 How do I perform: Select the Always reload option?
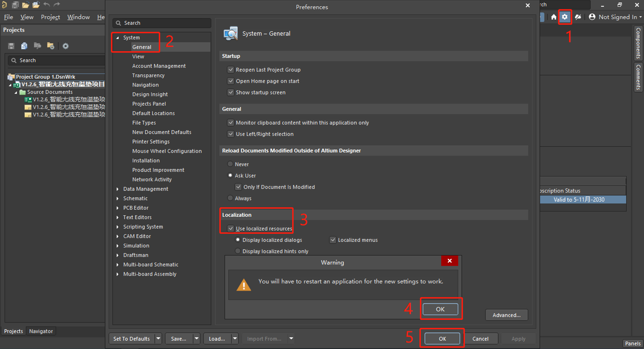(x=230, y=198)
